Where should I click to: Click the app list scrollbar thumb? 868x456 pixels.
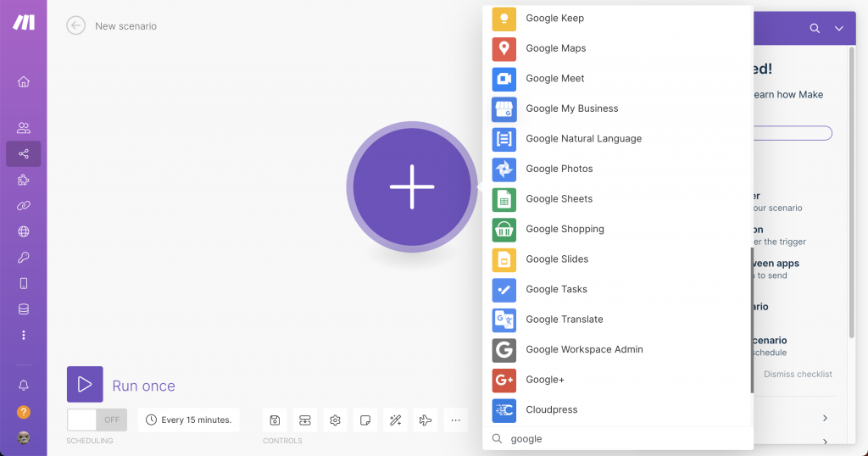(752, 320)
